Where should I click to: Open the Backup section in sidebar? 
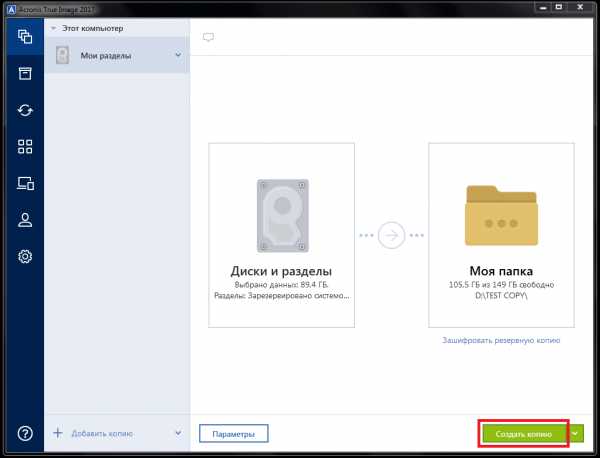coord(25,38)
